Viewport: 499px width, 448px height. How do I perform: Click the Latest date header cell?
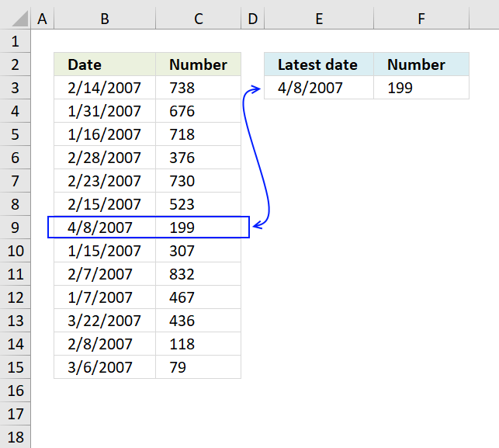[319, 64]
